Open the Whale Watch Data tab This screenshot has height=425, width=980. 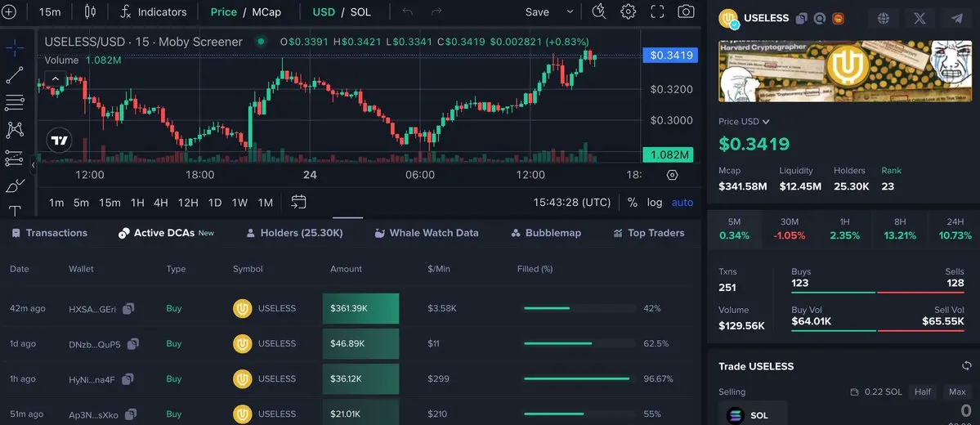427,232
